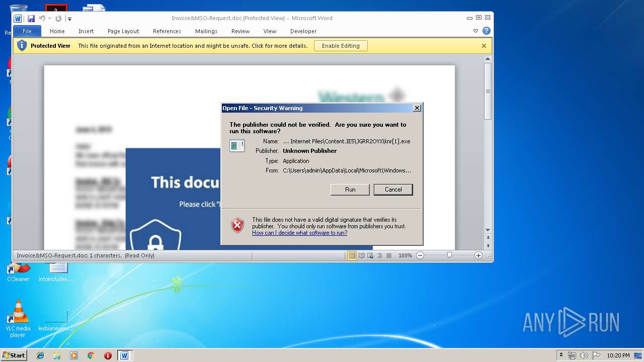Click the Protected View shield icon
The width and height of the screenshot is (644, 362).
(22, 46)
